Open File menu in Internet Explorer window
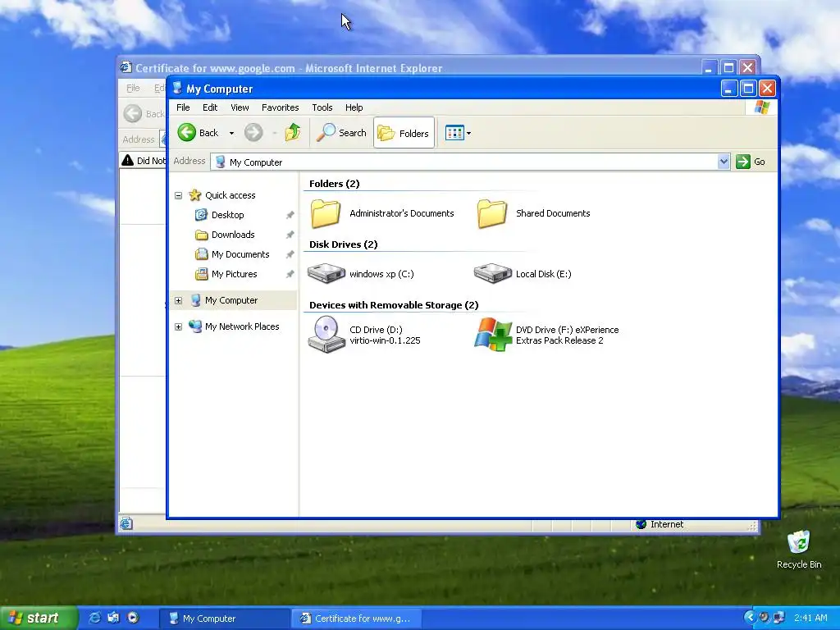This screenshot has width=840, height=630. pyautogui.click(x=133, y=89)
